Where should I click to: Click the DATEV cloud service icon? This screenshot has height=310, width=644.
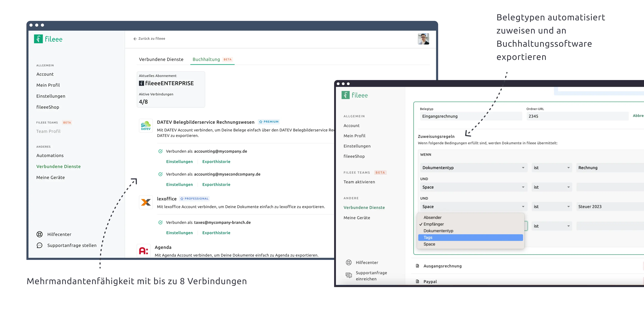tap(146, 125)
